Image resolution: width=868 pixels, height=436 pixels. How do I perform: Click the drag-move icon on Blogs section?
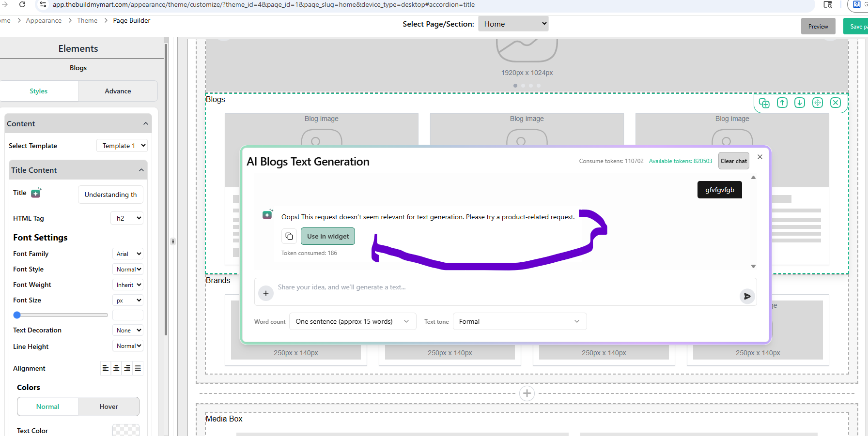[x=818, y=103]
